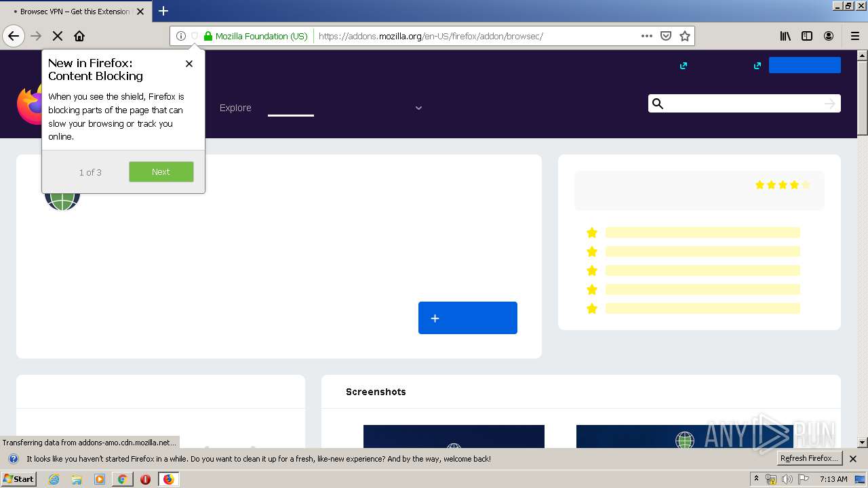
Task: Show sidebars button
Action: click(807, 36)
